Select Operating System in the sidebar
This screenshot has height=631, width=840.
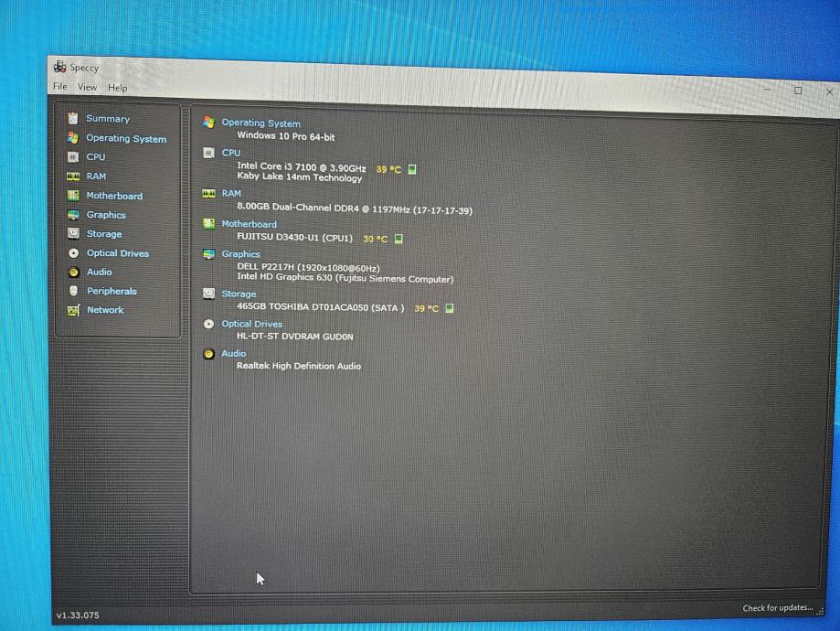tap(126, 138)
